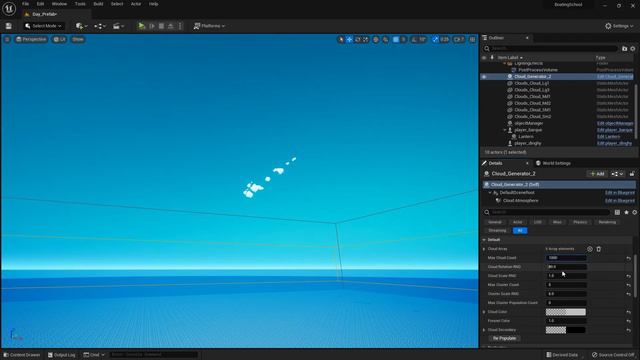
Task: Open the viewport options hamburger menu
Action: 7,40
